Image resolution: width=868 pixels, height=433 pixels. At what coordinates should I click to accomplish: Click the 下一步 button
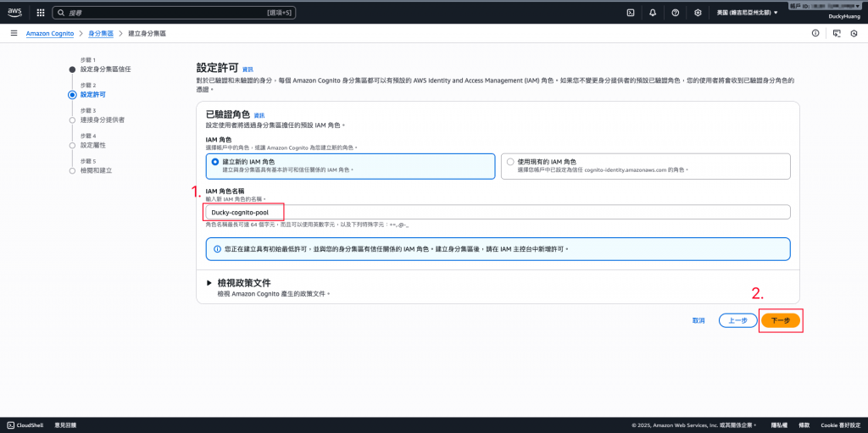tap(781, 320)
